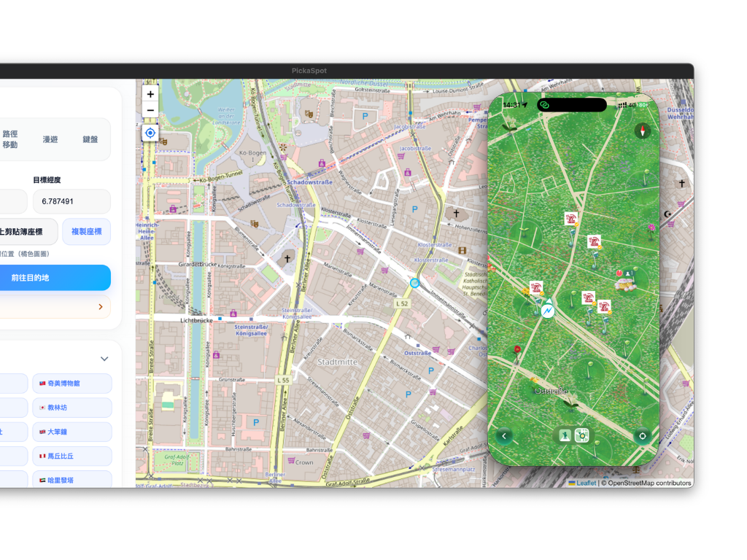747x560 pixels.
Task: Tap the yellow flower near player avatar
Action: (526, 290)
